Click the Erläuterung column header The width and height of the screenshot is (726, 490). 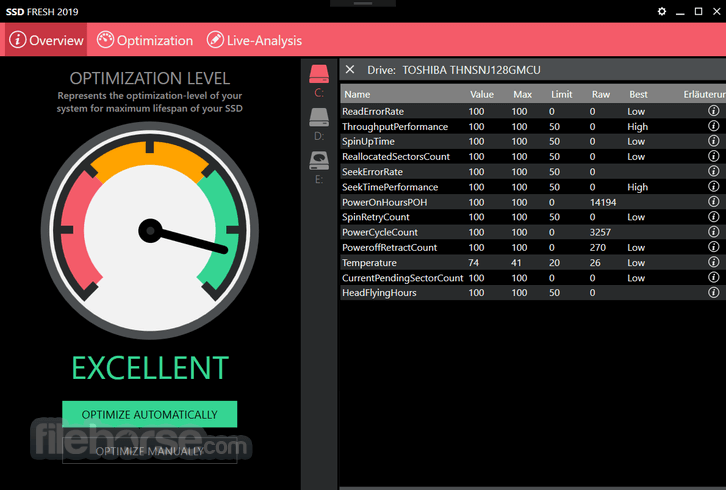(704, 94)
